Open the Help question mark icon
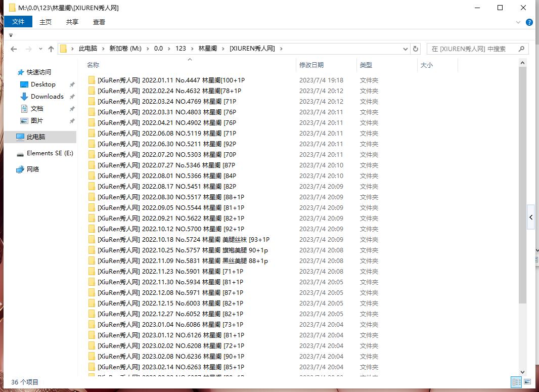Screen dimensions: 539x392 pyautogui.click(x=529, y=22)
